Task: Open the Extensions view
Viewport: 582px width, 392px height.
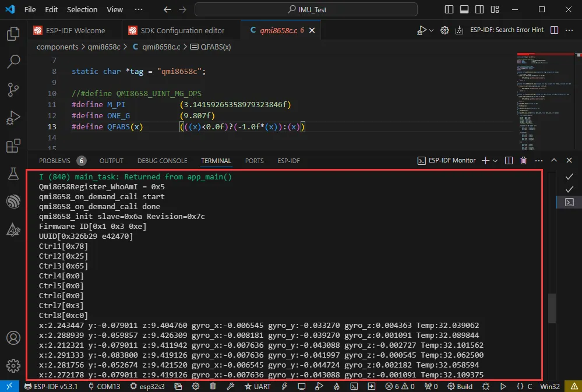Action: tap(13, 146)
